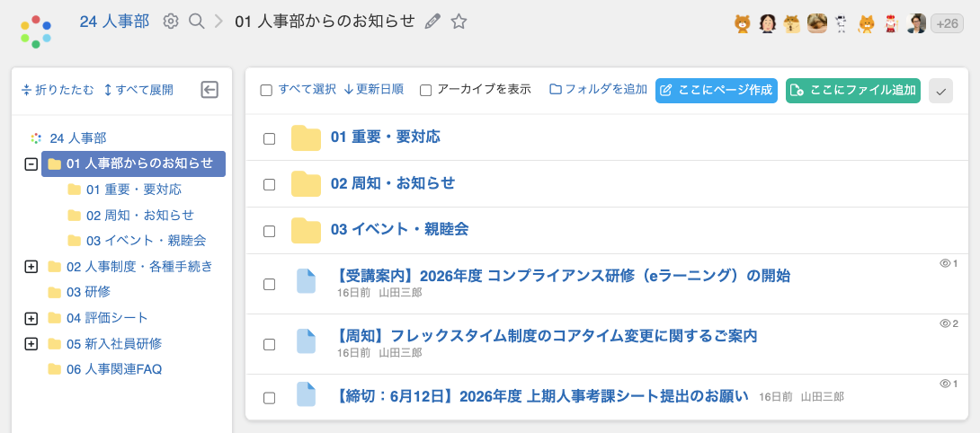Screen dimensions: 980x433
Task: Open settings gear next to 24 人事部
Action: point(171,22)
